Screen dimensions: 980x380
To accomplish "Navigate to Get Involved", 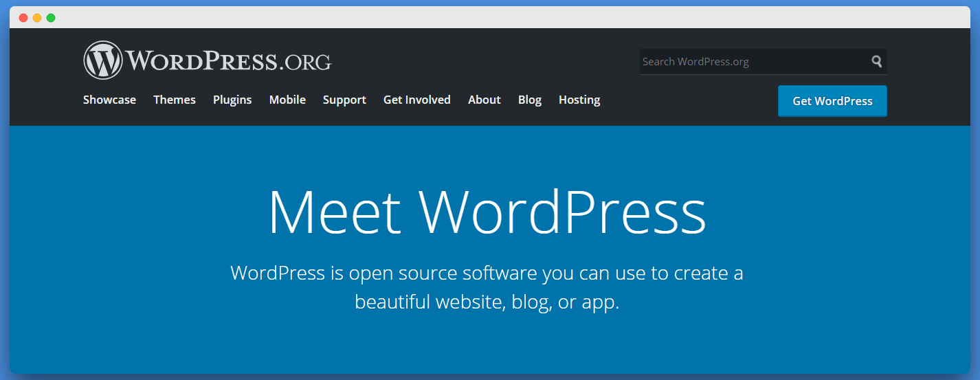I will [x=416, y=100].
